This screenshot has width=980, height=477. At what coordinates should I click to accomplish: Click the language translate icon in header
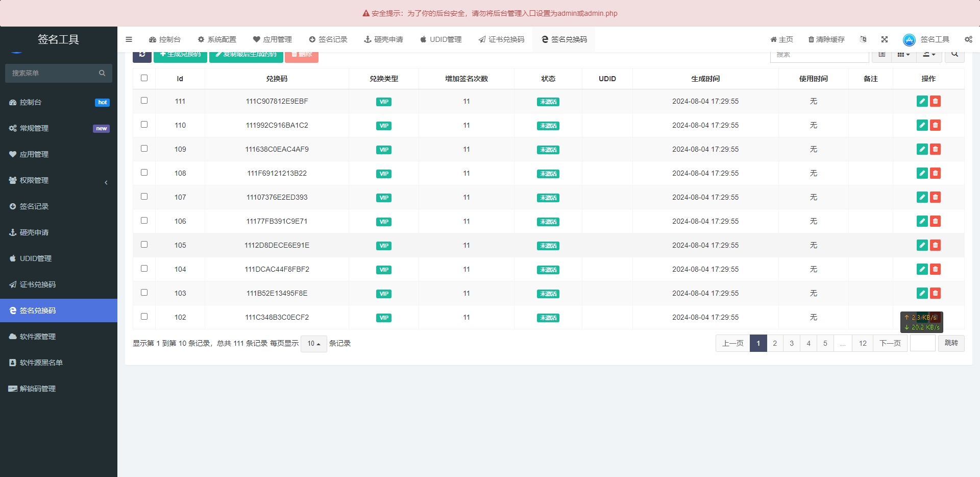tap(863, 39)
